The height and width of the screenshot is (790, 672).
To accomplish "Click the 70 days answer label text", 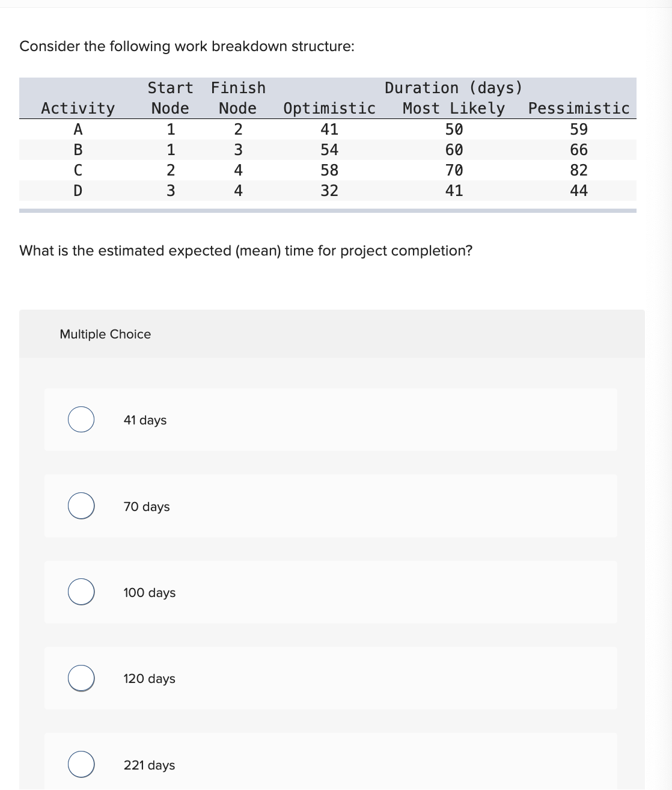I will pyautogui.click(x=145, y=507).
